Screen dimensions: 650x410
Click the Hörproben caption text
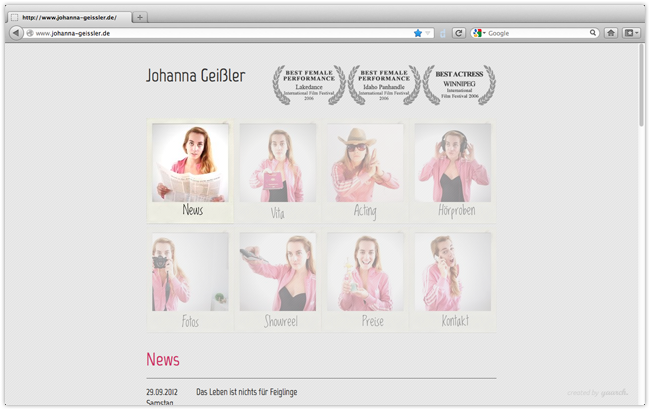pyautogui.click(x=456, y=211)
